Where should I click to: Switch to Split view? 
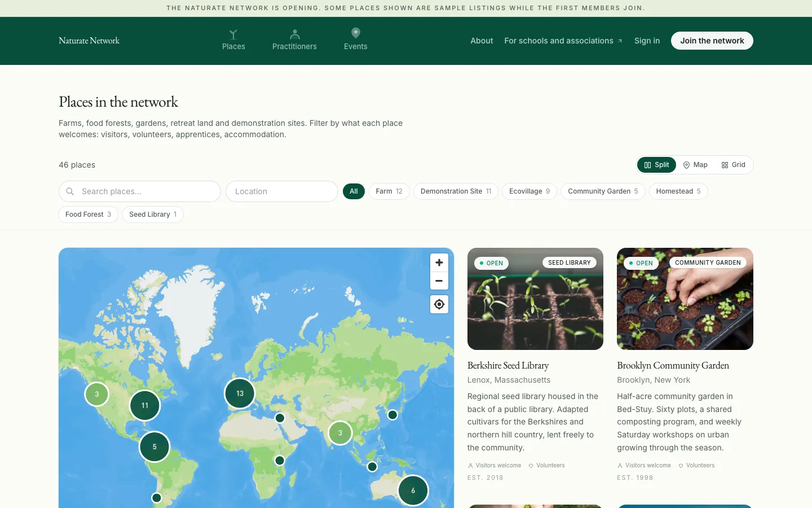[x=656, y=165]
